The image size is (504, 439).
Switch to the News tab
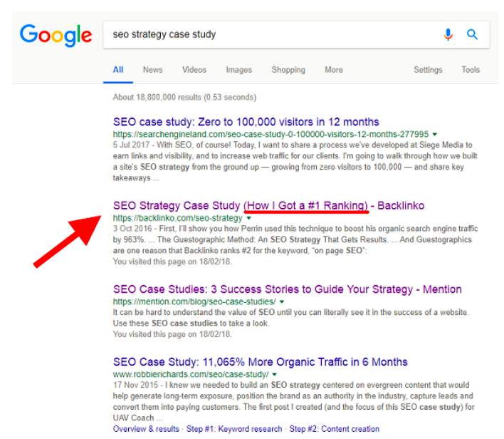[152, 70]
